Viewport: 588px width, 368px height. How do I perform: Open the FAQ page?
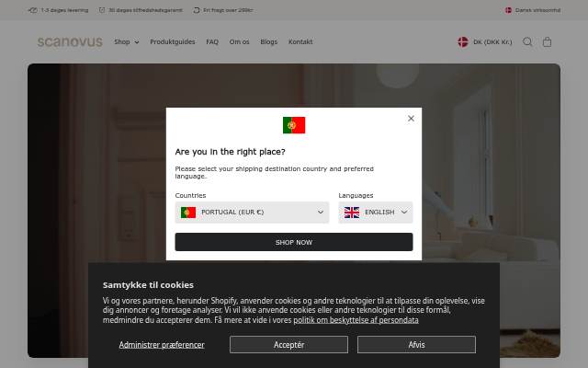212,41
